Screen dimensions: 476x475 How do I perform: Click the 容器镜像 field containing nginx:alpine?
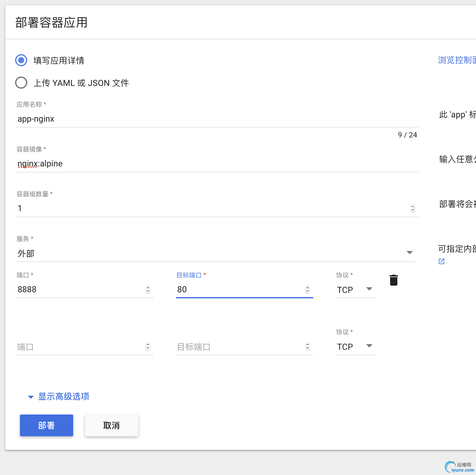point(217,164)
